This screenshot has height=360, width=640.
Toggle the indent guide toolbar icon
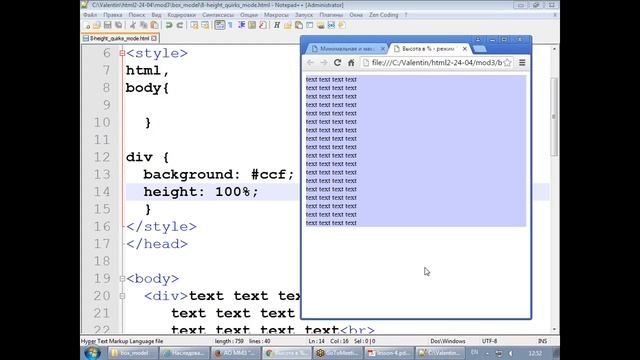point(241,25)
